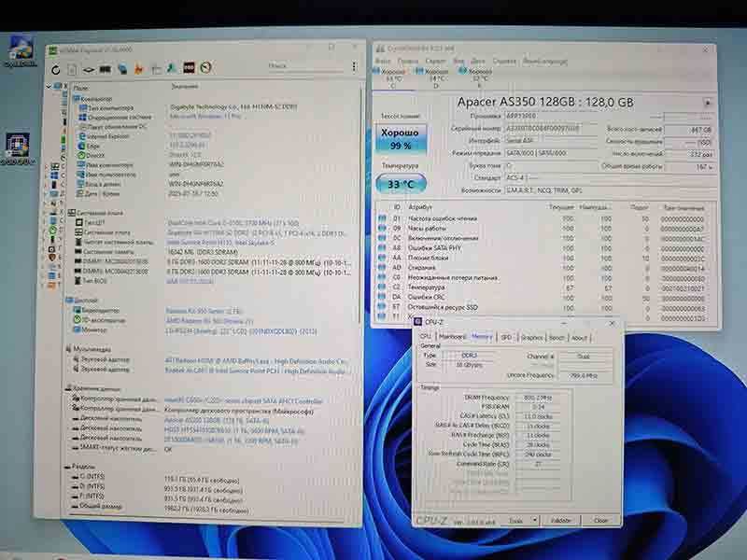The image size is (747, 560).
Task: Click the AIDA64 title bar icon
Action: point(53,50)
